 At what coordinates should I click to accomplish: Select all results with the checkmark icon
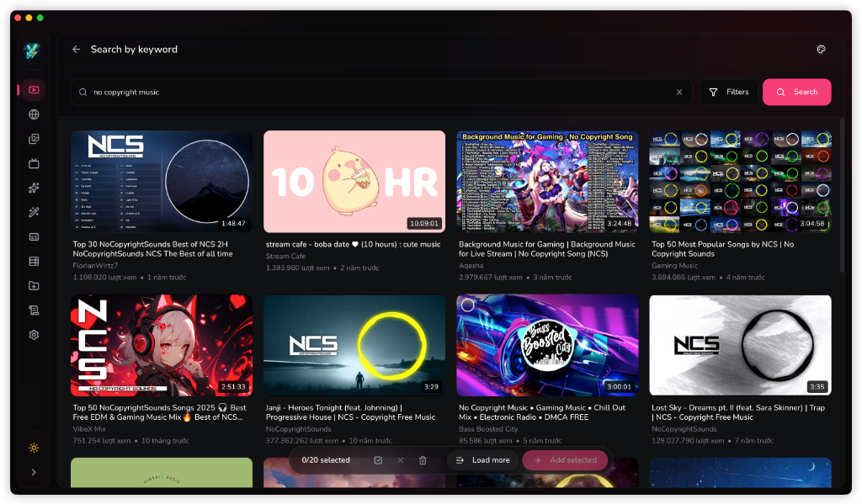378,460
